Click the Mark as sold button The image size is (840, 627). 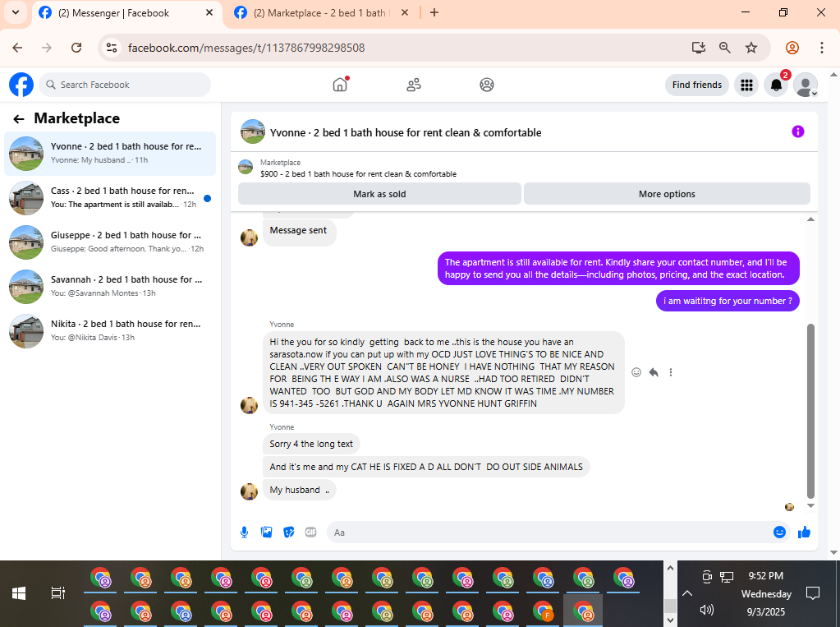point(379,194)
